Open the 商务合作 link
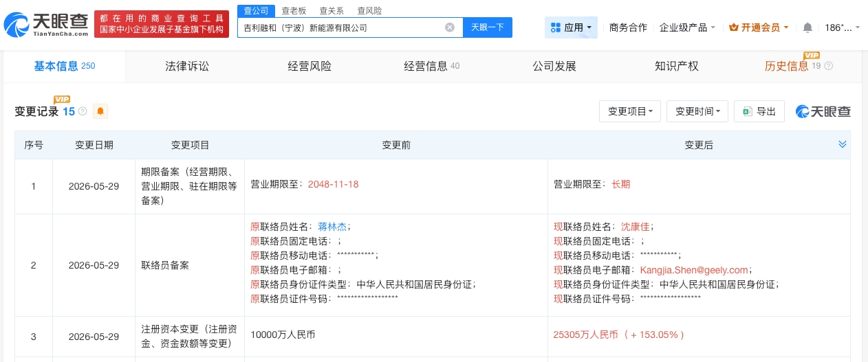The height and width of the screenshot is (362, 868). [628, 27]
